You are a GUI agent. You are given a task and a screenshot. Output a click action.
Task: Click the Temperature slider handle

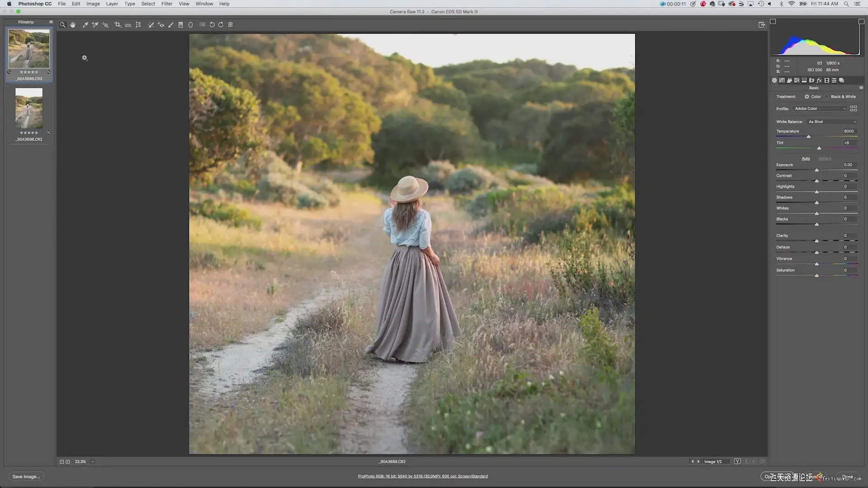pyautogui.click(x=809, y=136)
